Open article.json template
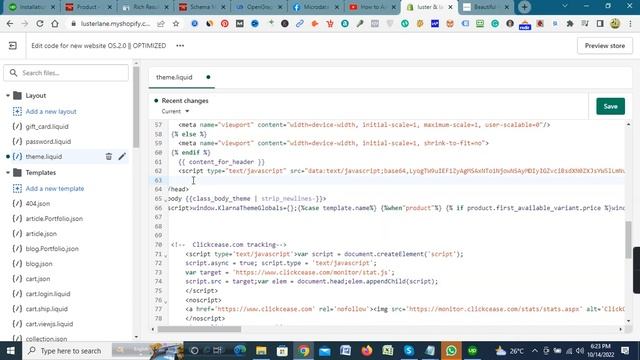The height and width of the screenshot is (360, 640). click(x=41, y=234)
